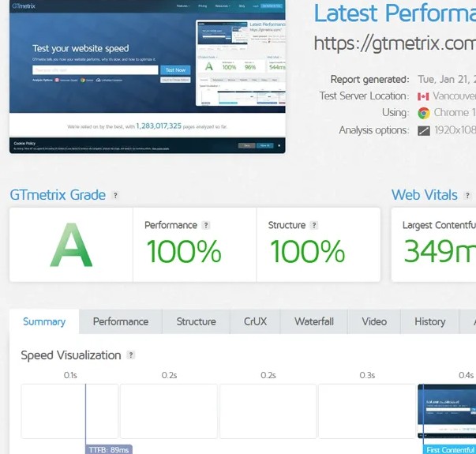Click the Web Vitals help question-mark icon
476x454 pixels.
(467, 196)
